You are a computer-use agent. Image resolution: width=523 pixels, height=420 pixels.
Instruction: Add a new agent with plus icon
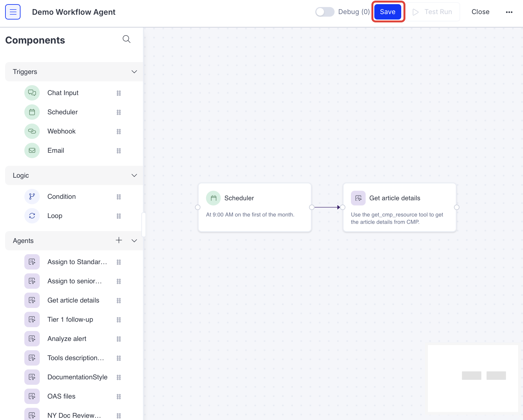pyautogui.click(x=119, y=240)
